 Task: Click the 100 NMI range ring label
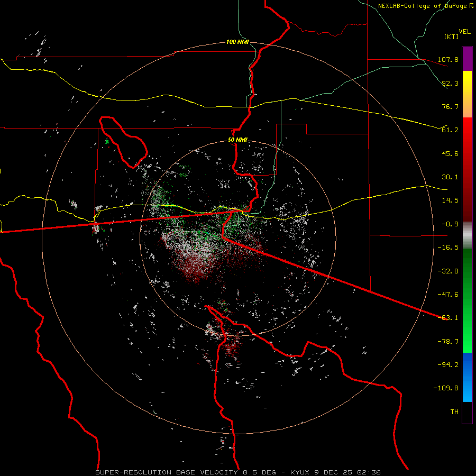[x=237, y=42]
